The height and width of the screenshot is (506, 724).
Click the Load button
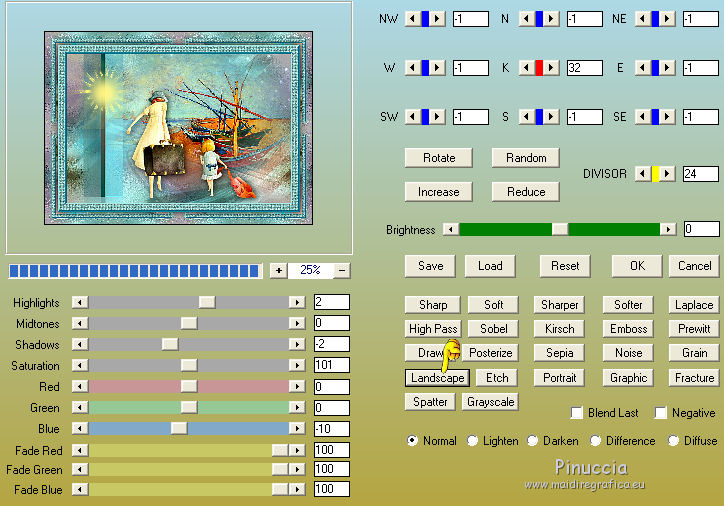(490, 266)
